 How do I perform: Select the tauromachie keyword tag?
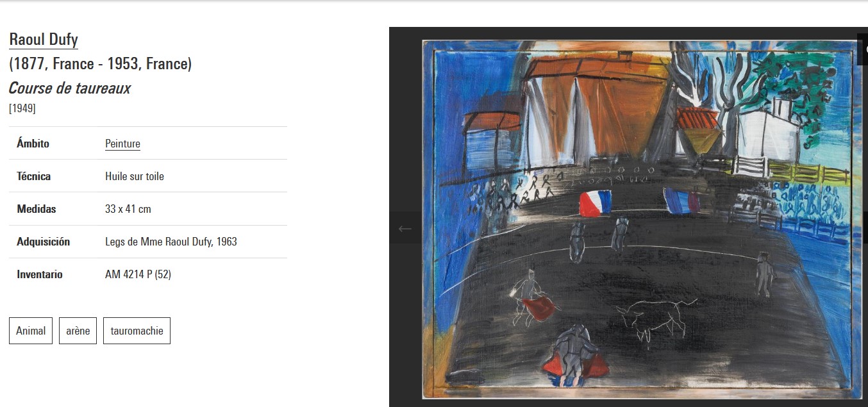click(137, 331)
